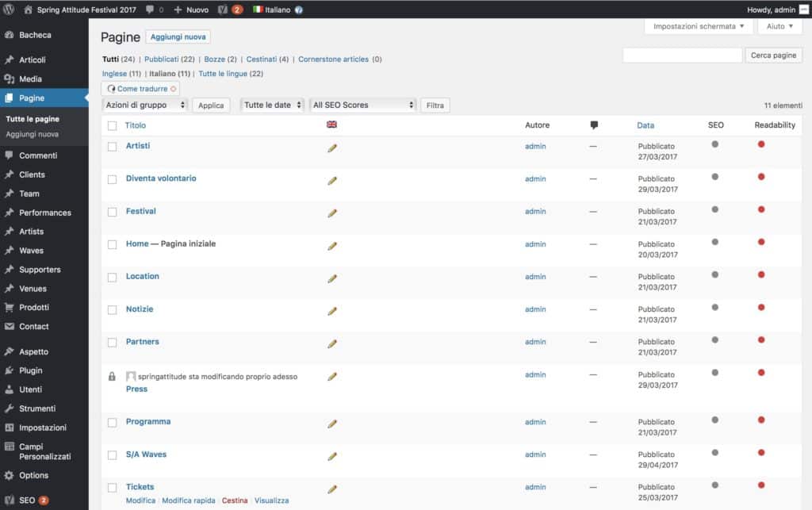Image resolution: width=812 pixels, height=510 pixels.
Task: Click the Italian flag language switcher
Action: pos(259,10)
